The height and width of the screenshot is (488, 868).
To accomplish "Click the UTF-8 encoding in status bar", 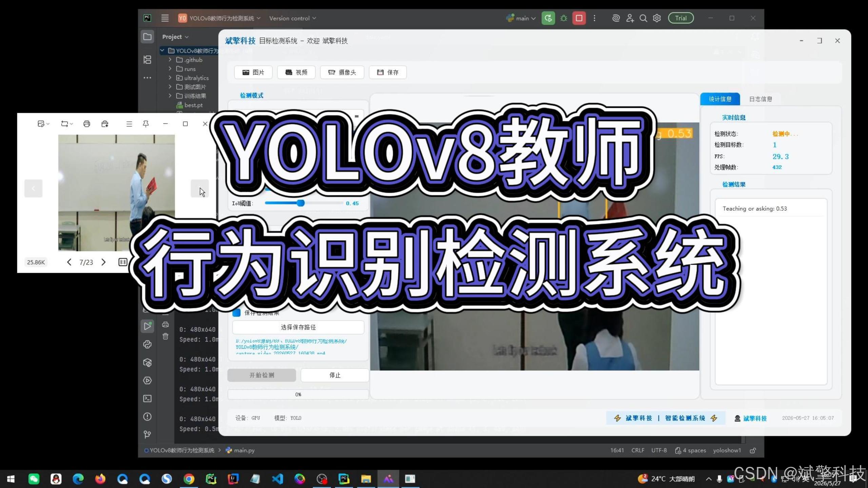I will click(x=659, y=450).
